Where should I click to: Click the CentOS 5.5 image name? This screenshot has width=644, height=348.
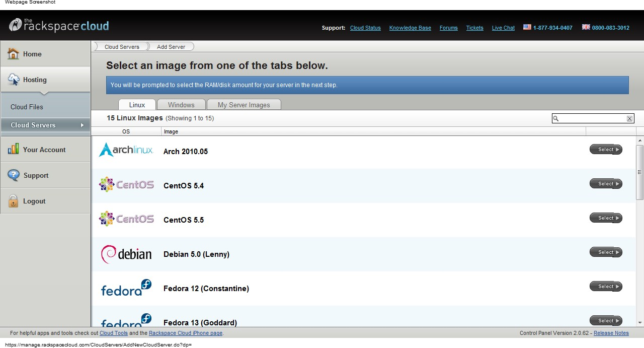tap(184, 220)
